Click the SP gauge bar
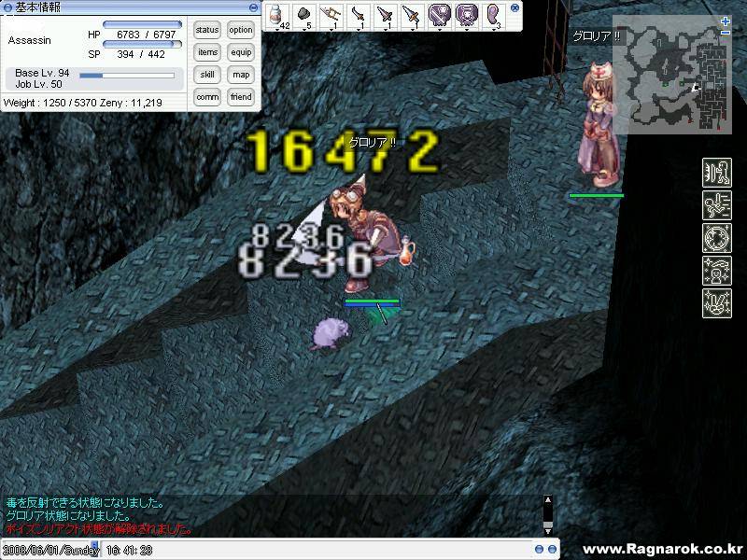This screenshot has height=560, width=747. (143, 44)
